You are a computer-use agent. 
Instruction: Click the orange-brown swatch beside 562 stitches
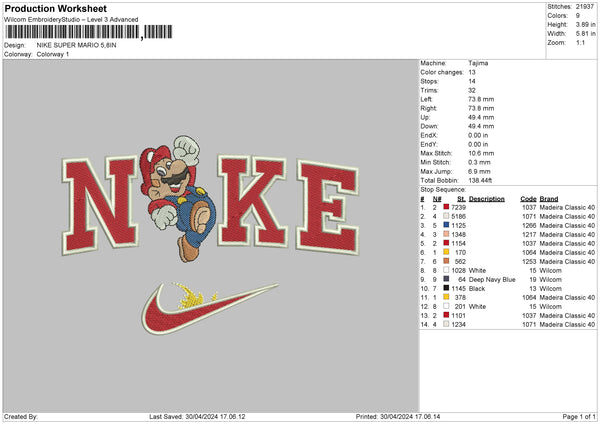click(446, 261)
